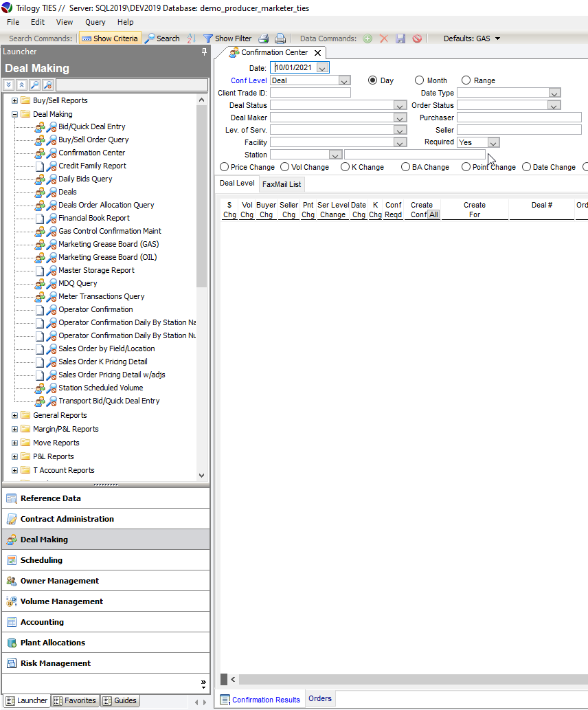Enable the Price Change radio option
The width and height of the screenshot is (588, 710).
pos(224,167)
